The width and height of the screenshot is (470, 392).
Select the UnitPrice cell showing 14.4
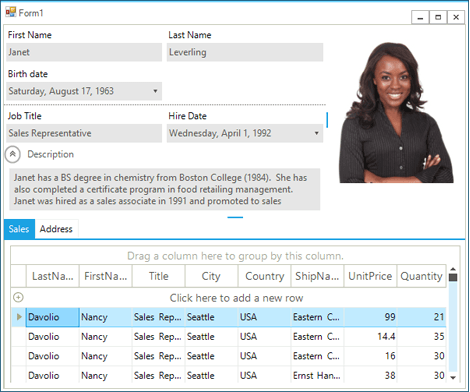370,337
